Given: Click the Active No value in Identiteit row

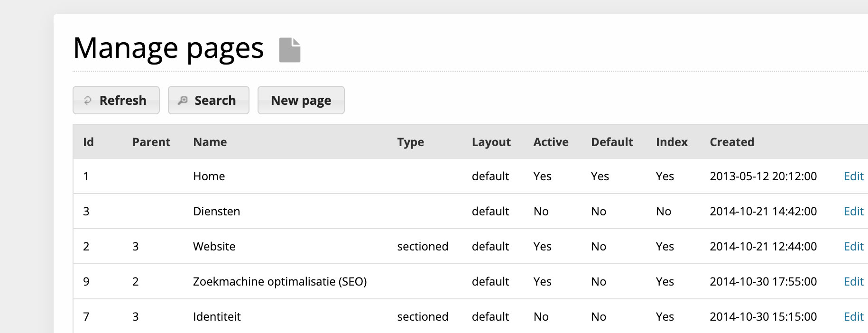Looking at the screenshot, I should coord(541,316).
